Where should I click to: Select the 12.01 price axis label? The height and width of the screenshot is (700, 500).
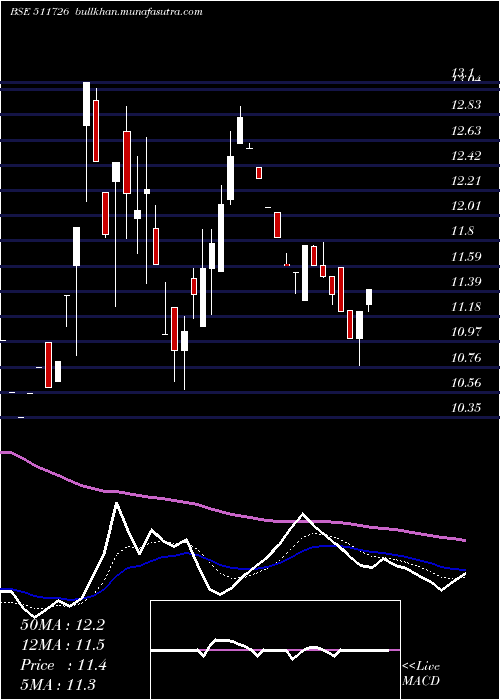click(467, 206)
